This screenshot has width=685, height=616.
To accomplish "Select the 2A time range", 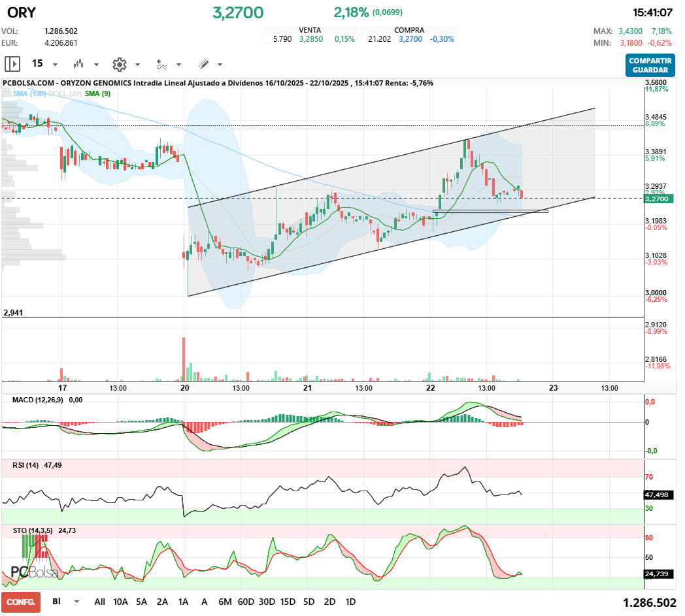I will 163,602.
